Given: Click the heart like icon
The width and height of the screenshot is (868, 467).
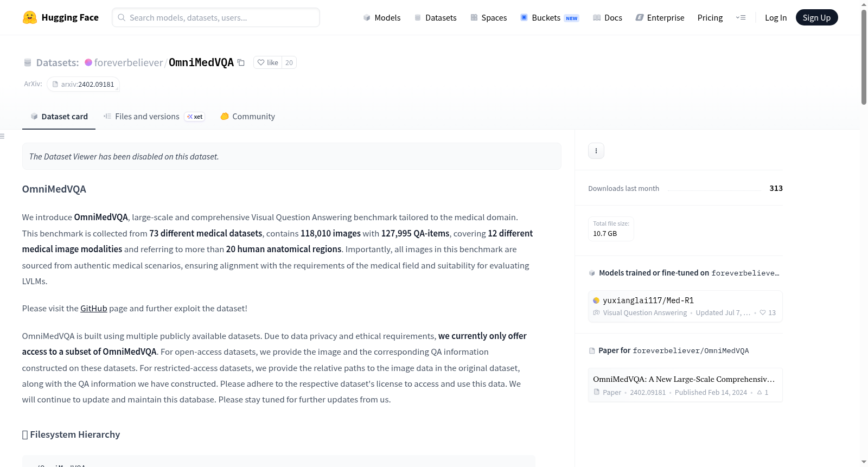Looking at the screenshot, I should click(x=261, y=62).
